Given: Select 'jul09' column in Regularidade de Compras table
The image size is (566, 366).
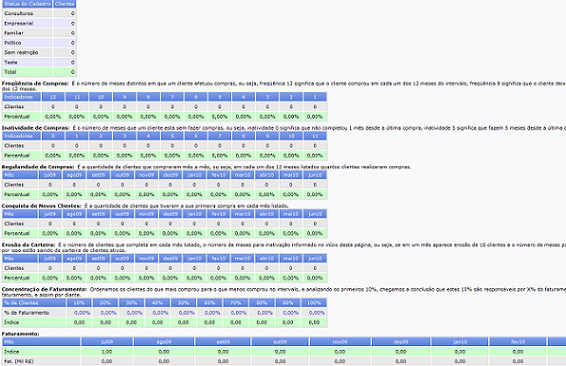Looking at the screenshot, I should point(50,175).
